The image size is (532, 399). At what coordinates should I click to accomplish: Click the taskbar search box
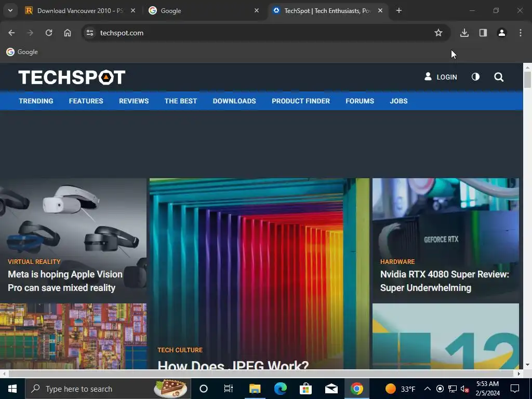coord(108,389)
